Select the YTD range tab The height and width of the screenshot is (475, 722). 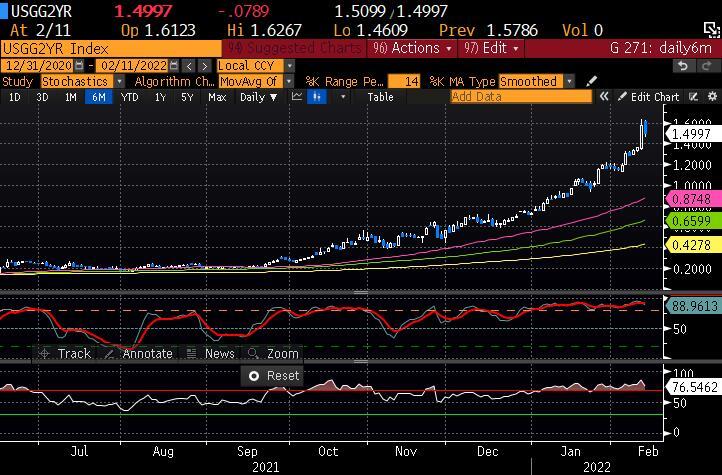(129, 97)
